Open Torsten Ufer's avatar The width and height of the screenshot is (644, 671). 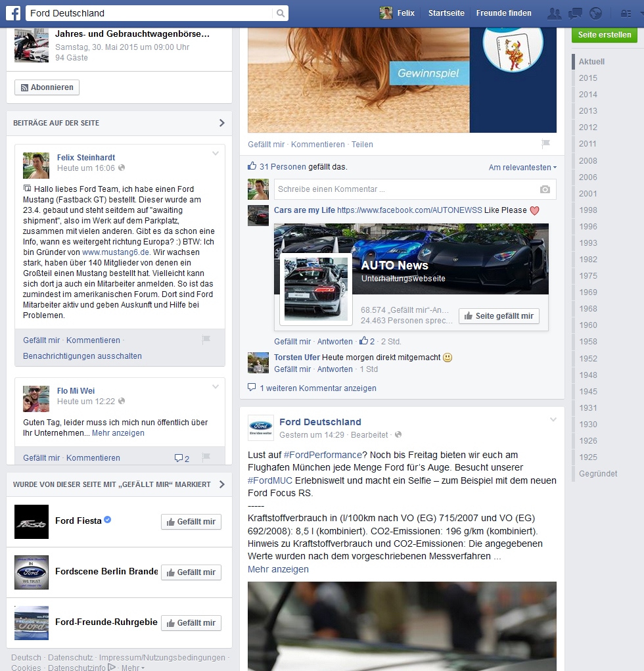[x=258, y=363]
